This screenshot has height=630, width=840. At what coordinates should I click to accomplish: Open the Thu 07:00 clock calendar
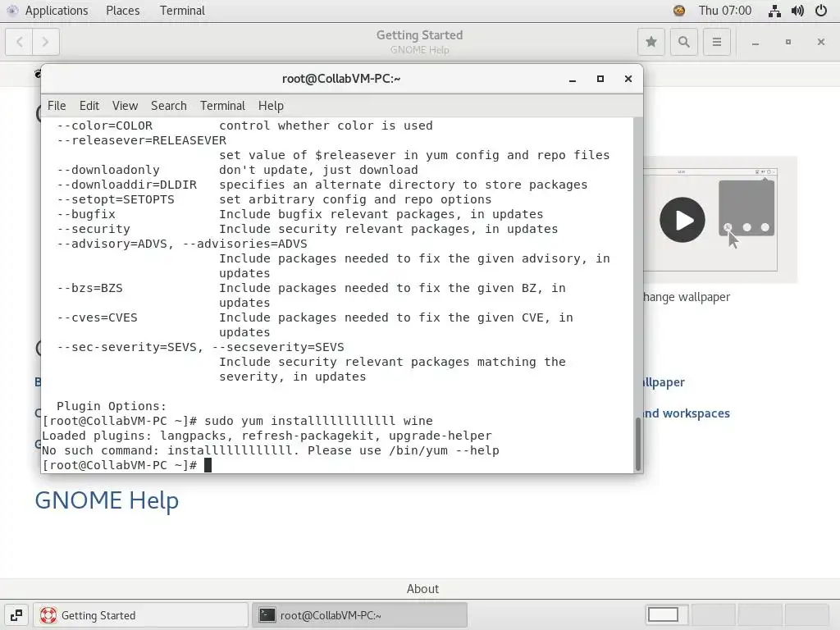pos(725,11)
